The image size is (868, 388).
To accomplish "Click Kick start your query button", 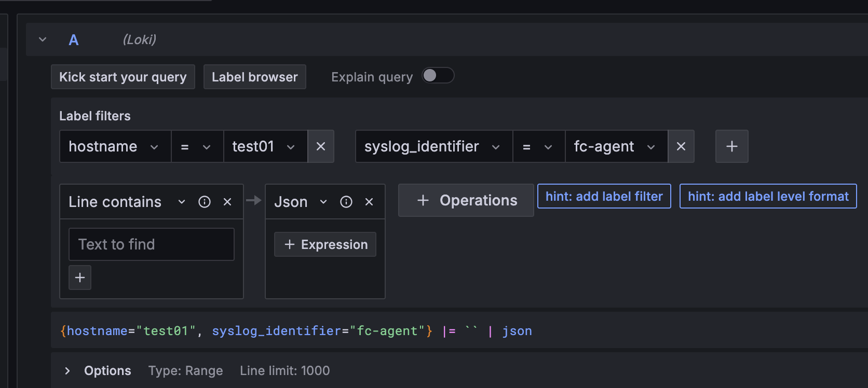I will click(x=123, y=77).
